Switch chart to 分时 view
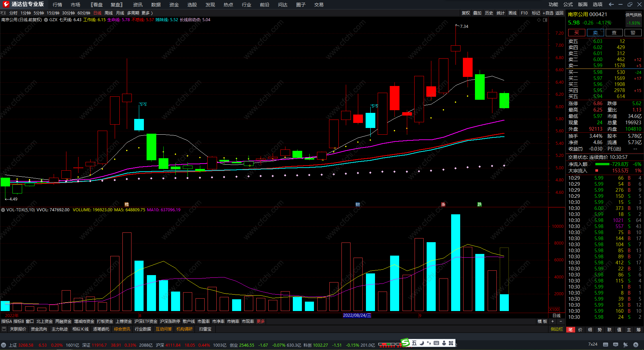 click(13, 13)
